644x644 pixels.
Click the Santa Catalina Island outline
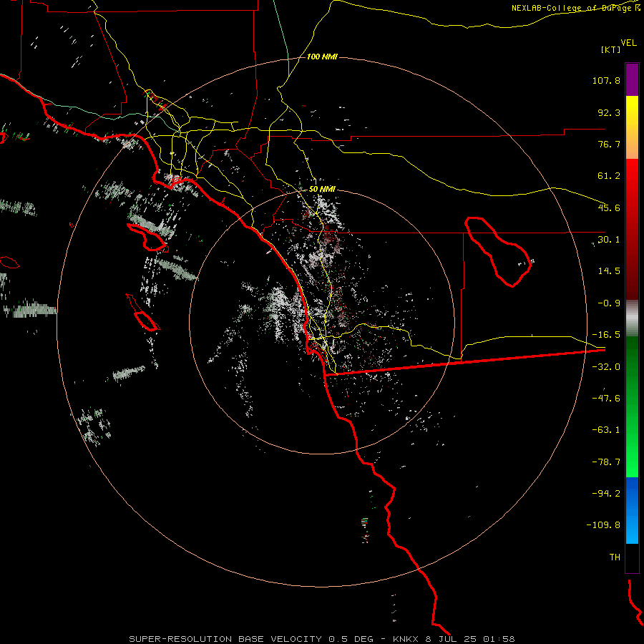click(147, 238)
